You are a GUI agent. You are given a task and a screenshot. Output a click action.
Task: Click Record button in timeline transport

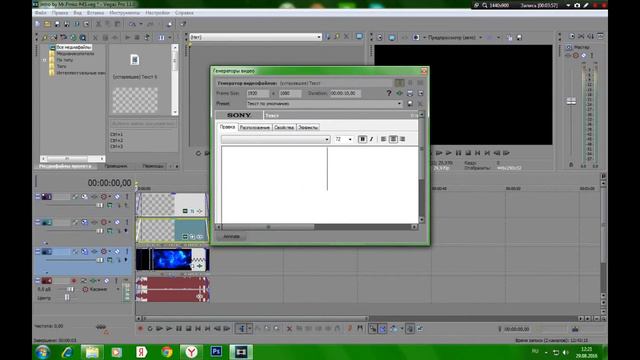(x=140, y=329)
